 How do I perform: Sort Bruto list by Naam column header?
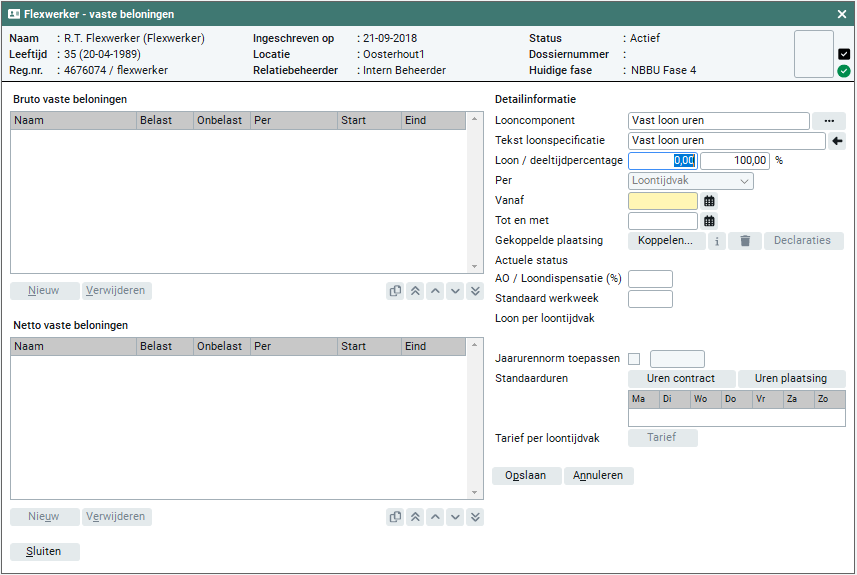[73, 120]
